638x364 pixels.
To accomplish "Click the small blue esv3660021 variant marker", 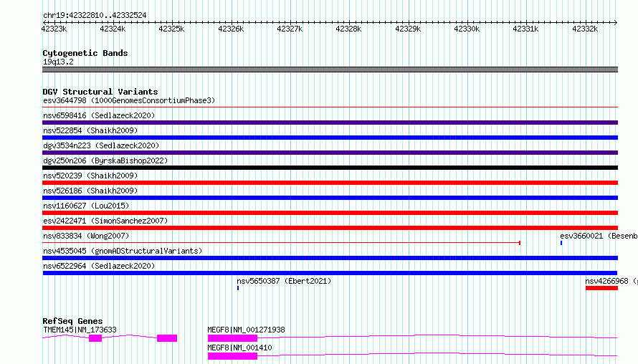I will point(561,243).
